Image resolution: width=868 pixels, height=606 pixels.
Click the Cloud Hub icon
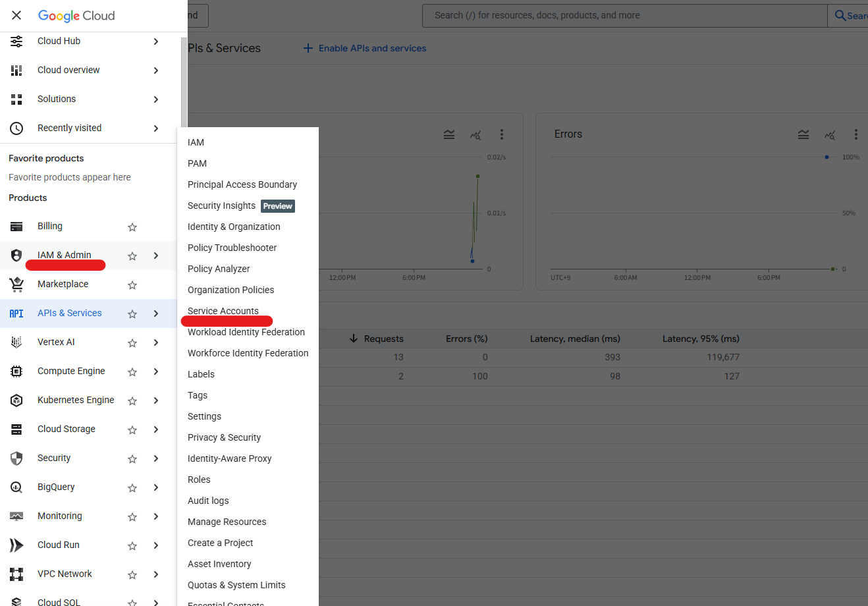point(16,41)
